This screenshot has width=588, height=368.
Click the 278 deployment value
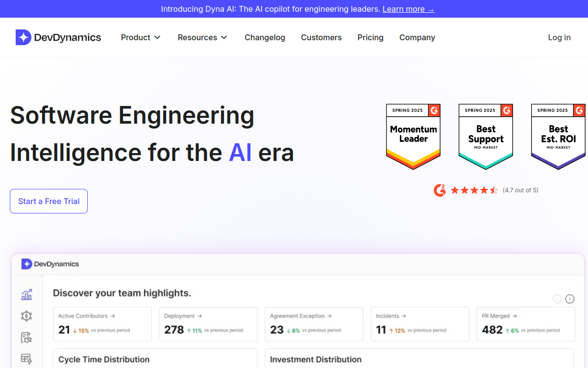tap(174, 330)
